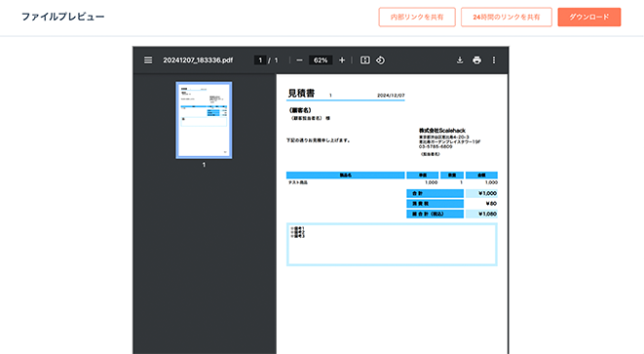
Task: Rotate the document counterclockwise
Action: [380, 60]
